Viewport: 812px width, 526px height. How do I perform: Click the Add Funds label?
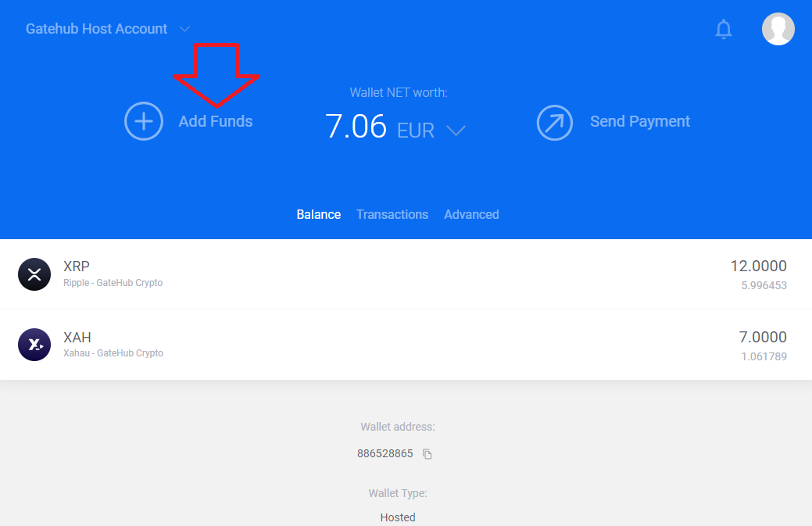pyautogui.click(x=216, y=122)
